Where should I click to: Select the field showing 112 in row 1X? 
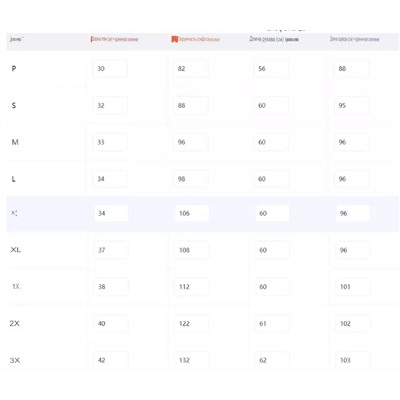192,287
